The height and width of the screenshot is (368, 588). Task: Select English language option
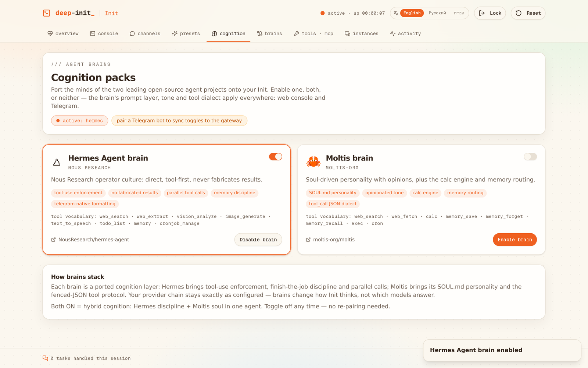pyautogui.click(x=412, y=13)
